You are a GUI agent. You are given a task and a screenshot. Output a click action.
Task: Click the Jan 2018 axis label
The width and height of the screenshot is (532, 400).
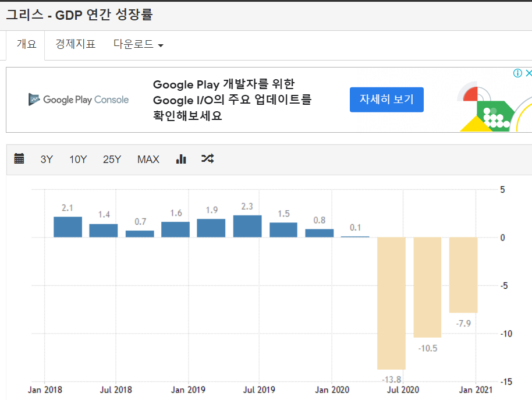45,390
